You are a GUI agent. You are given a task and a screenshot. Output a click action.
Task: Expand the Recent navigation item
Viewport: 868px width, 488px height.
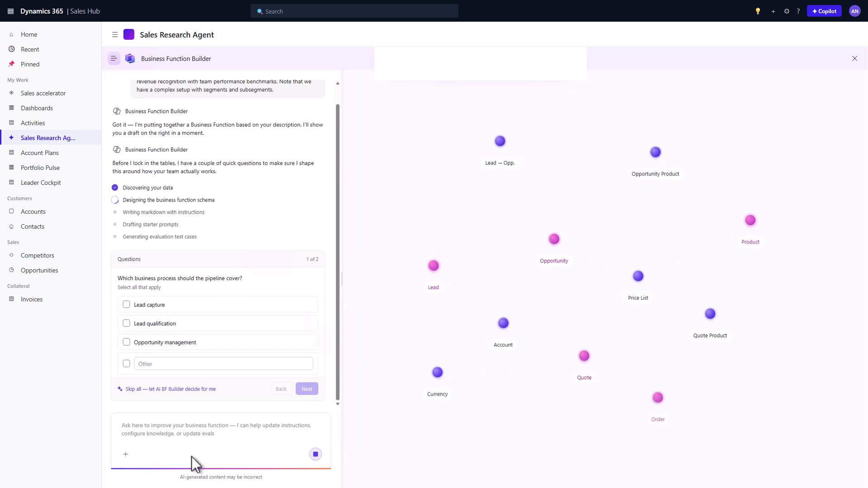point(51,49)
